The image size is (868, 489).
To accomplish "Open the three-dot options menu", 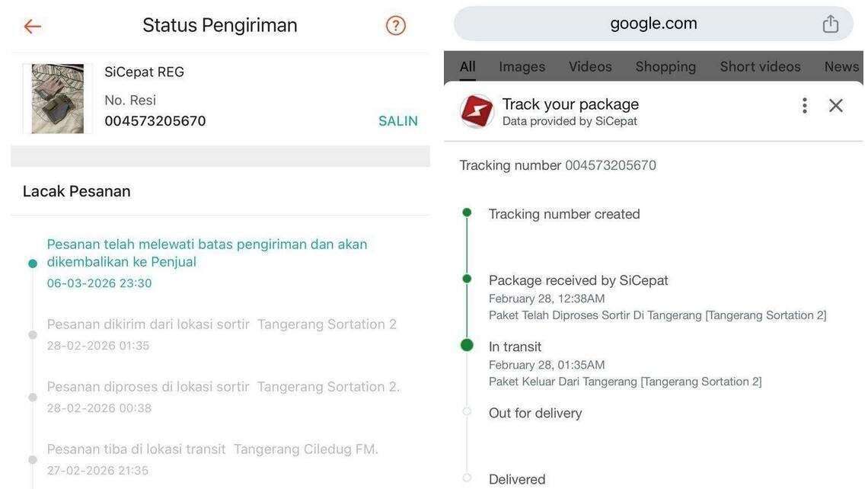I will (x=804, y=105).
